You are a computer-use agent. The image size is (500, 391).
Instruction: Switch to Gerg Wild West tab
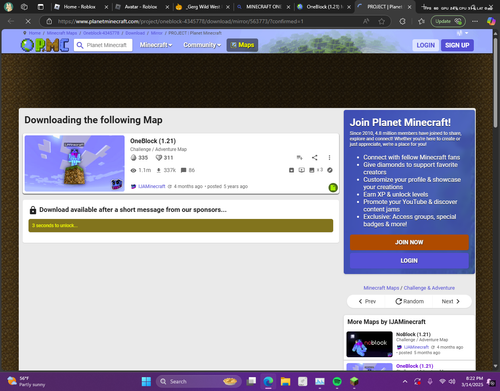point(203,7)
